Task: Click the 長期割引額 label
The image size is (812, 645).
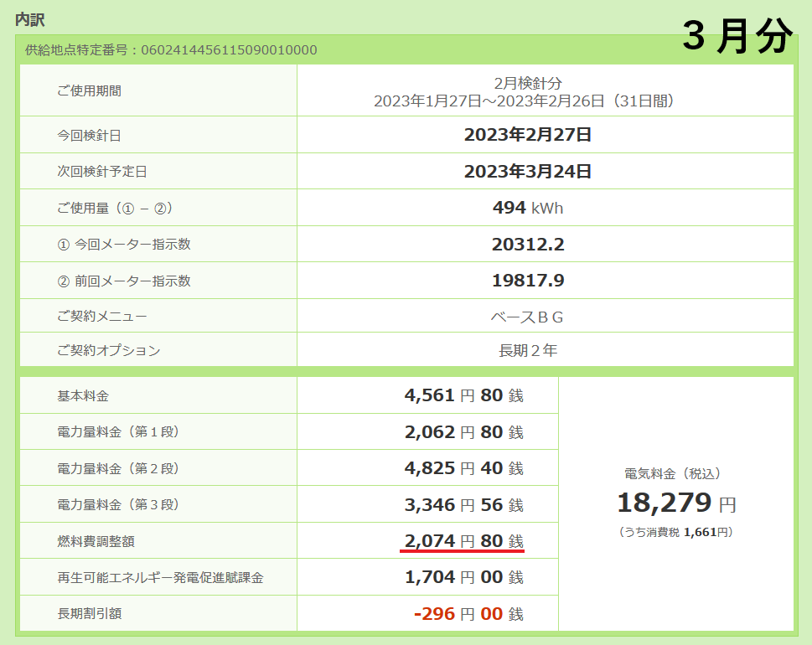Action: 89,613
